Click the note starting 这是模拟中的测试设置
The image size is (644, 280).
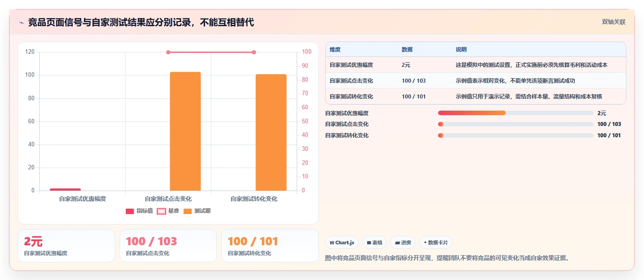532,65
